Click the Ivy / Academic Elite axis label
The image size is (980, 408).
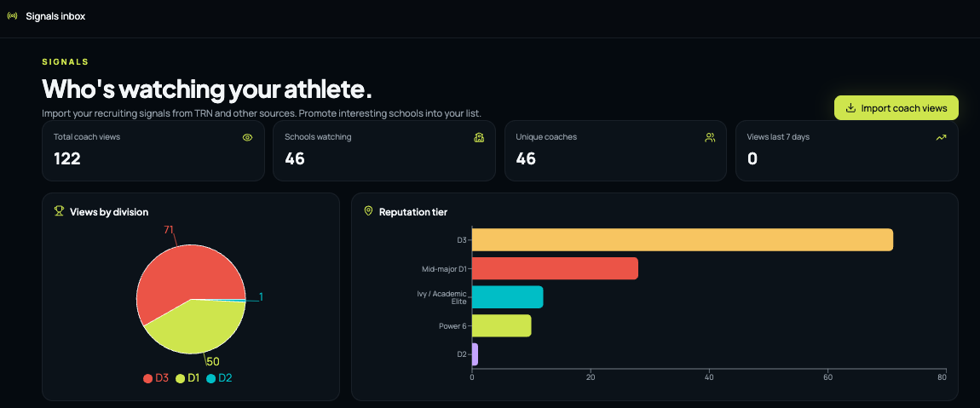pos(442,296)
